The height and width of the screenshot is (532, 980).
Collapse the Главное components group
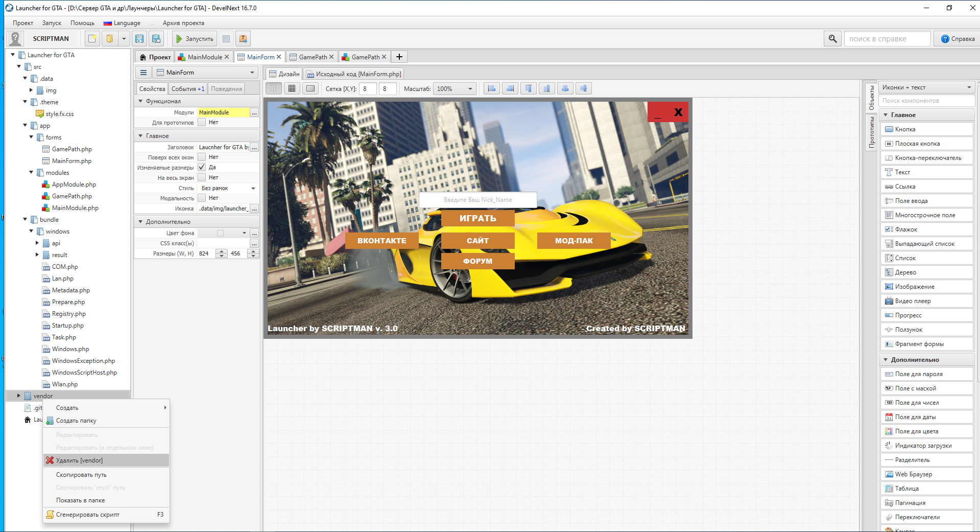coord(886,115)
